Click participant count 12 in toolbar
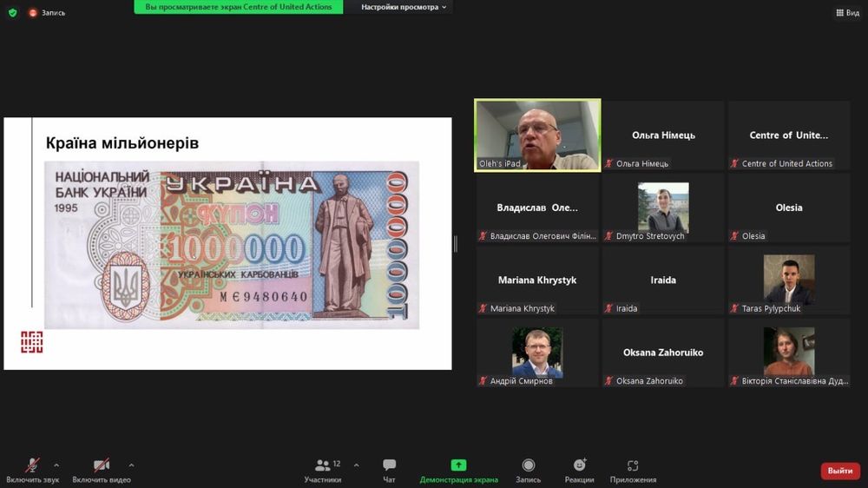The width and height of the screenshot is (868, 488). tap(337, 464)
